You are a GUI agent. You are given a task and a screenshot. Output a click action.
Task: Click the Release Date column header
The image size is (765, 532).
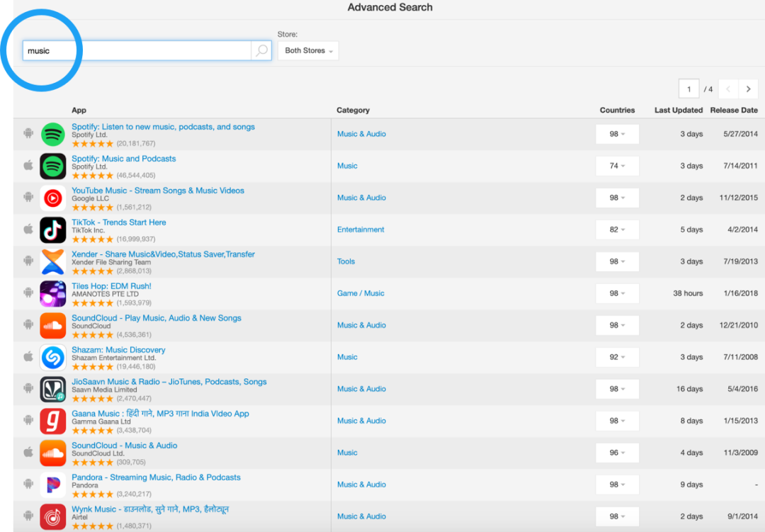click(x=734, y=111)
